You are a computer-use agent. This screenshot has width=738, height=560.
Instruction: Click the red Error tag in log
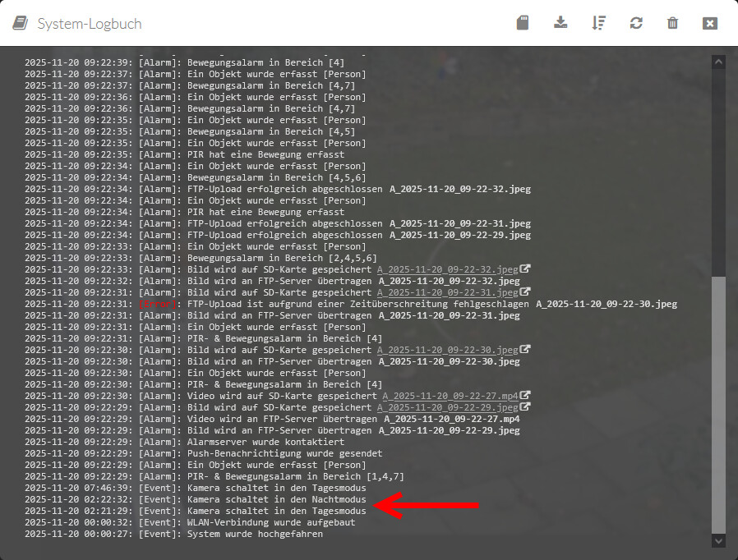coord(158,304)
